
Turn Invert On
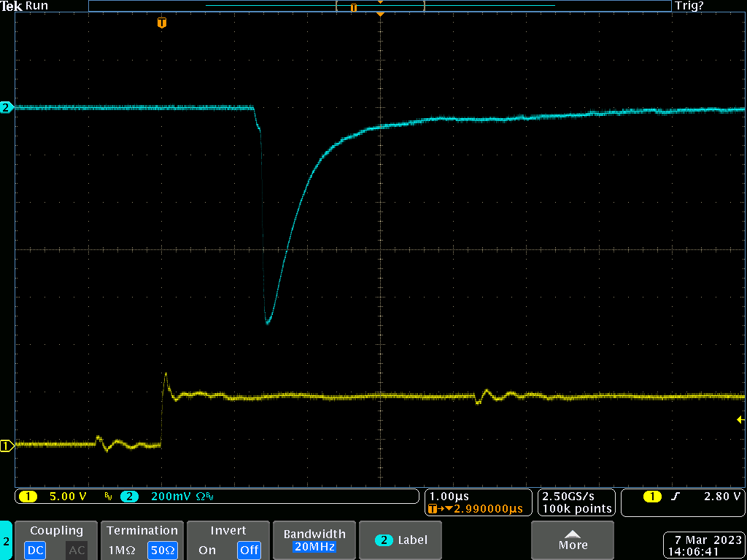point(207,550)
